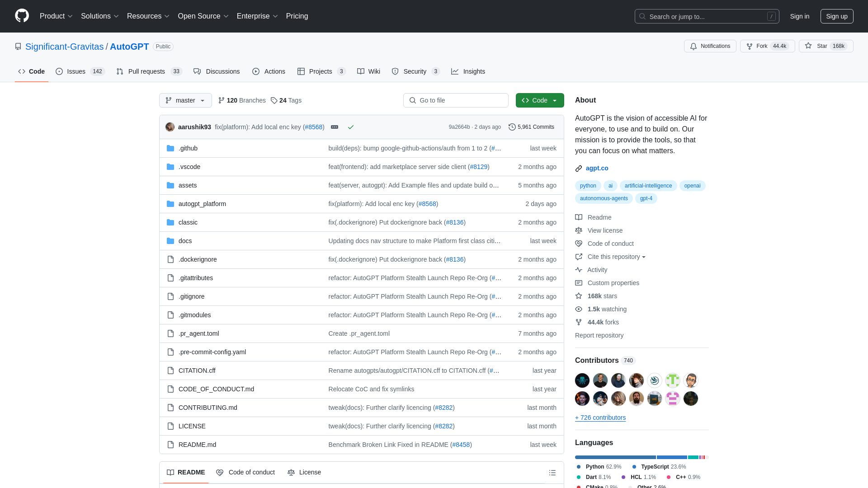
Task: View the 44.4k forks list
Action: (597, 322)
